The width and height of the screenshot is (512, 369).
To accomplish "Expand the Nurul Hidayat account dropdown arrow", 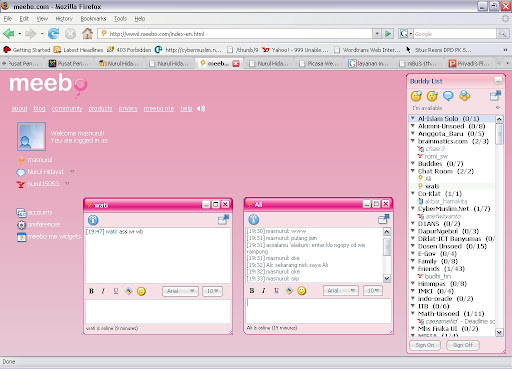I will tap(72, 171).
